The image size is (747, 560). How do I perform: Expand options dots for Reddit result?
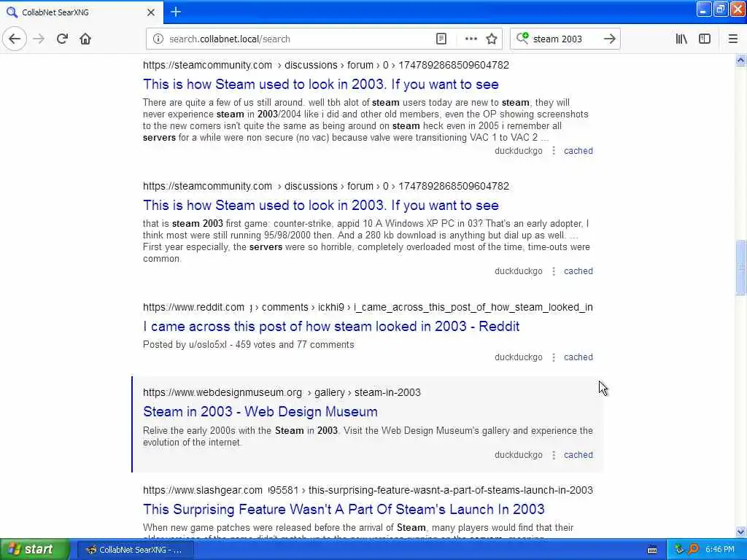(x=554, y=357)
